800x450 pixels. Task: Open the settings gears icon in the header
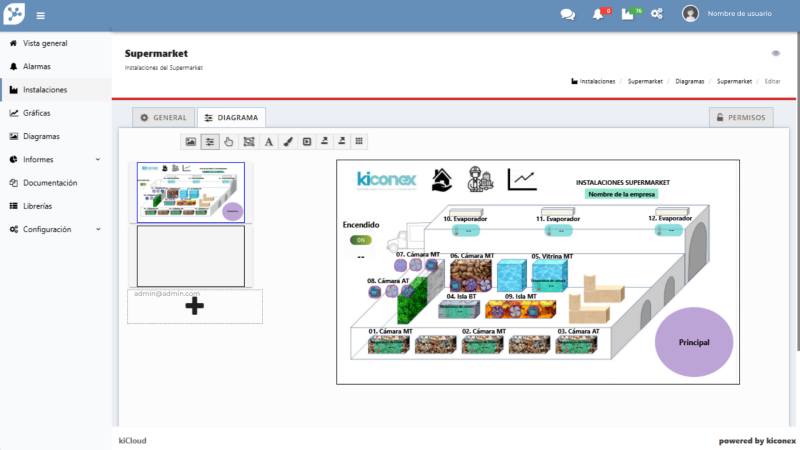pyautogui.click(x=657, y=14)
